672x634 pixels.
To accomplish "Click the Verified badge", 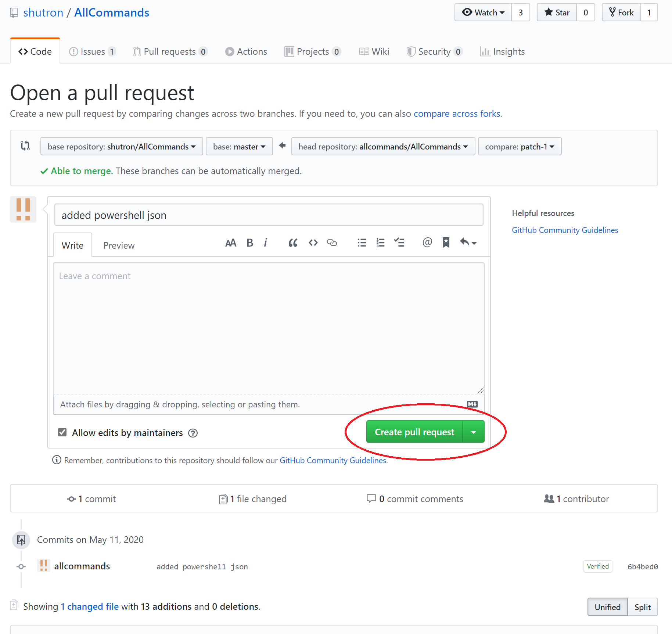I will 598,566.
